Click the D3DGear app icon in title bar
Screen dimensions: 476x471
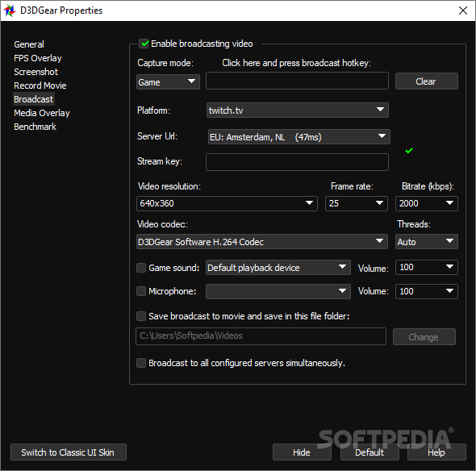[10, 10]
